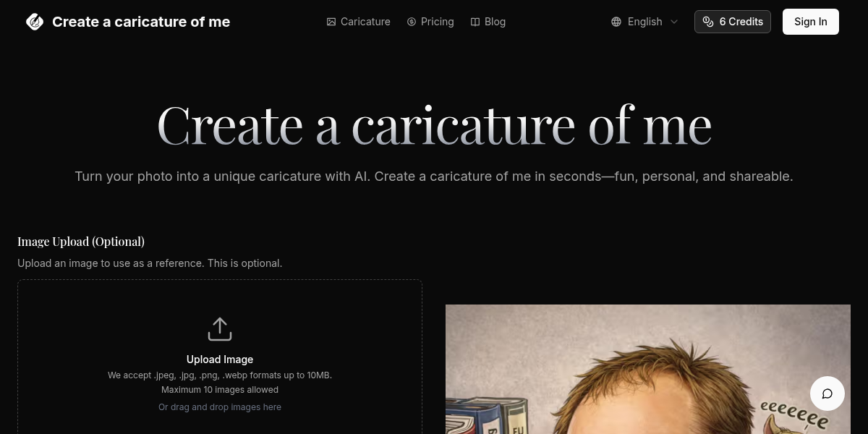Click the globe language icon
Viewport: 868px width, 434px height.
tap(616, 22)
